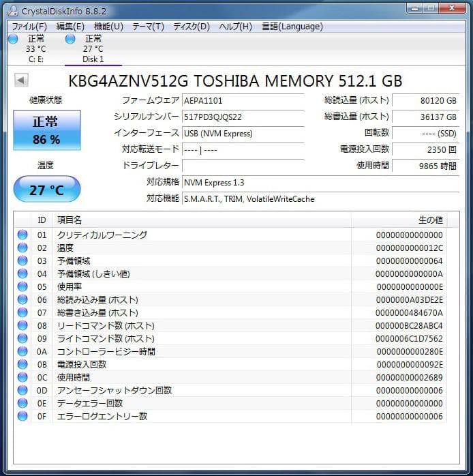473x476 pixels.
Task: Click the status orb for 予備領域 (しきい値) row
Action: tap(22, 273)
